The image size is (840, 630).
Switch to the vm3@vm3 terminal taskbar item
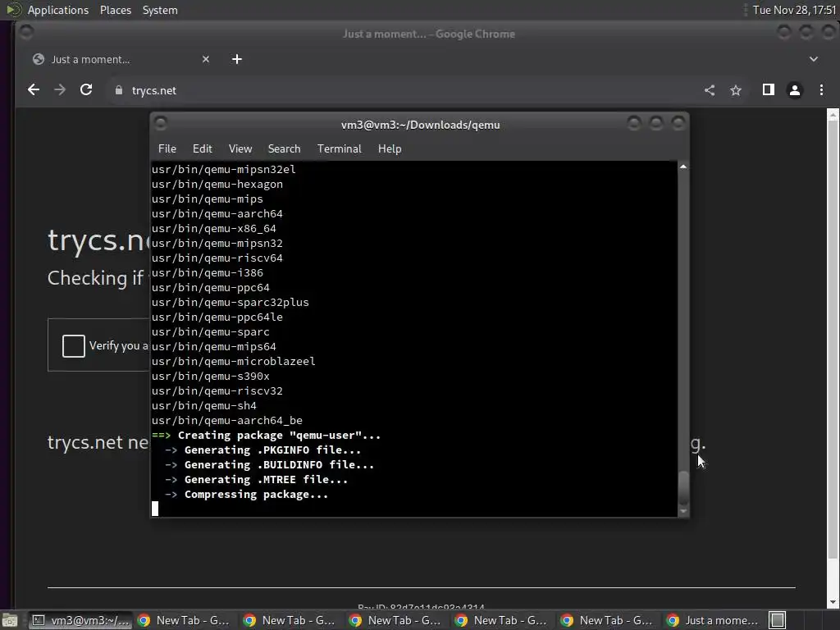pyautogui.click(x=80, y=620)
